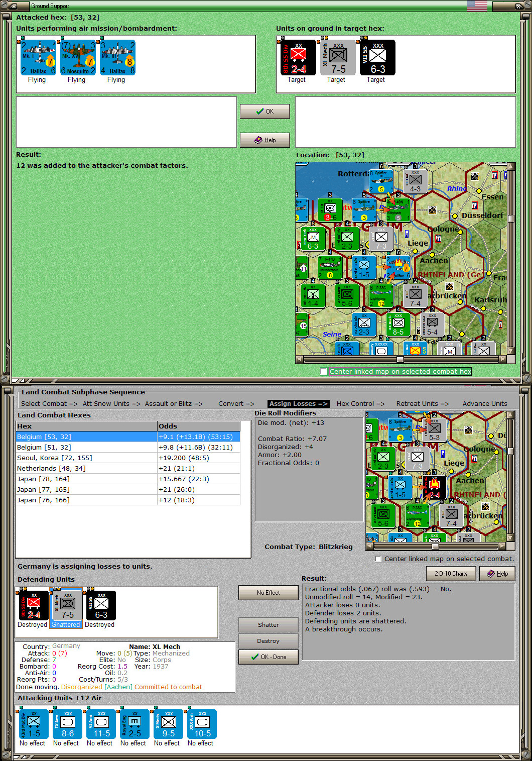Click the VII SS 6-3 target unit
Viewport: 532px width, 761px height.
coord(377,58)
